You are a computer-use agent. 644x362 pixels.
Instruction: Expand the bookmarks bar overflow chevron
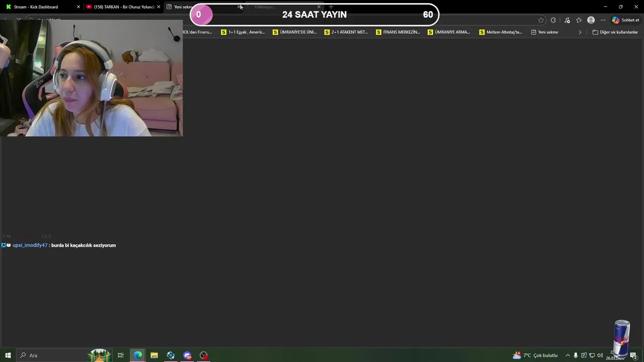pyautogui.click(x=580, y=32)
